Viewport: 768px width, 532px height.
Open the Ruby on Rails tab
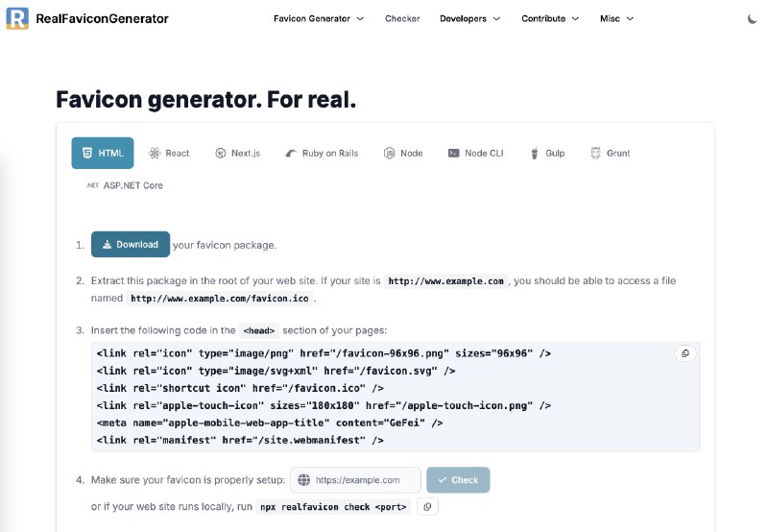pyautogui.click(x=322, y=154)
